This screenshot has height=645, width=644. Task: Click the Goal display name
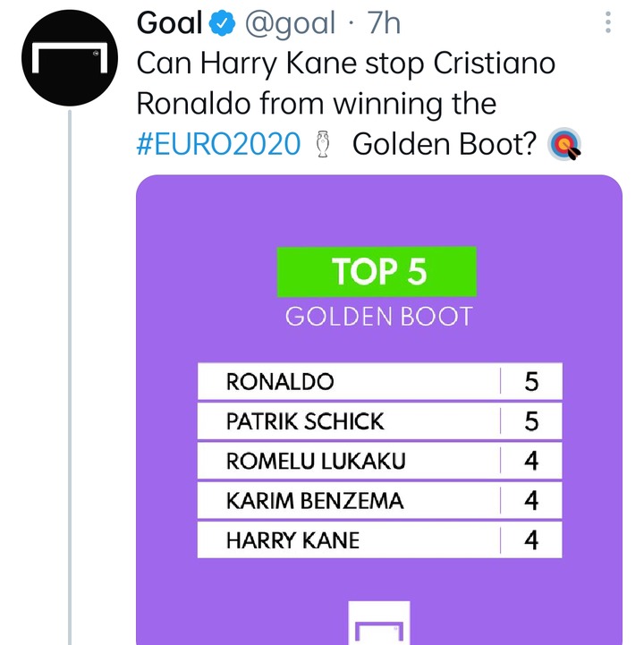[x=169, y=23]
